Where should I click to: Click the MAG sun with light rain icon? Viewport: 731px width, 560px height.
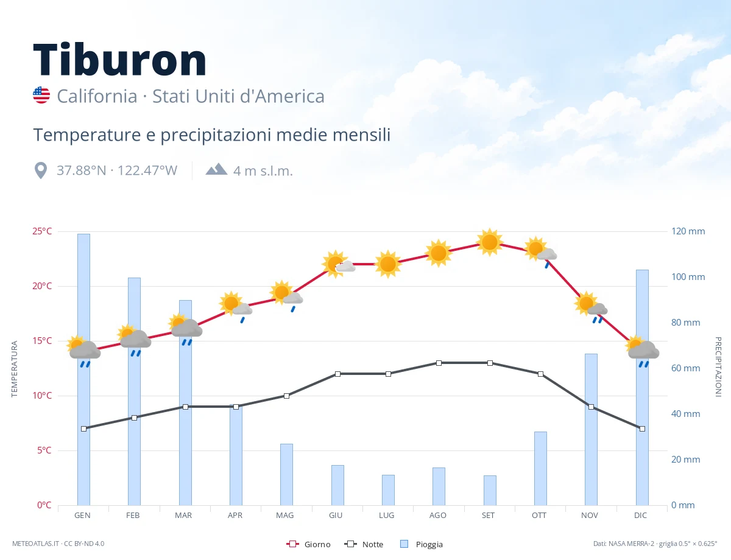(x=286, y=296)
